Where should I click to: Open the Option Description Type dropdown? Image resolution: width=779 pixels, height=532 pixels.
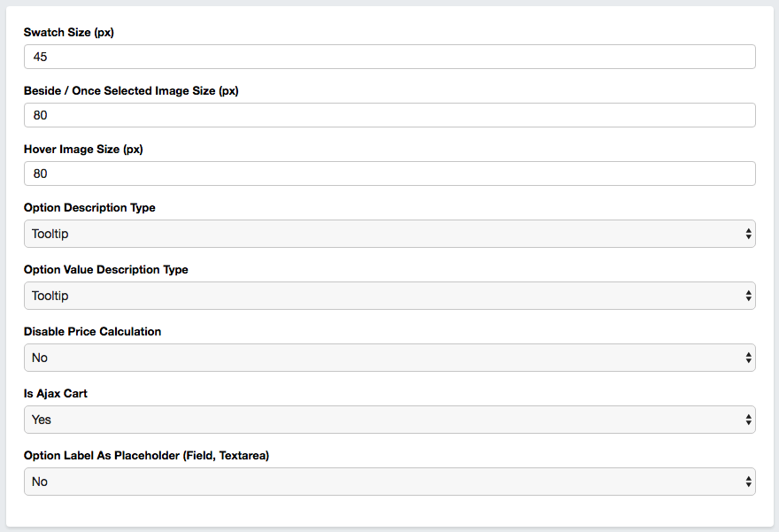pyautogui.click(x=389, y=234)
